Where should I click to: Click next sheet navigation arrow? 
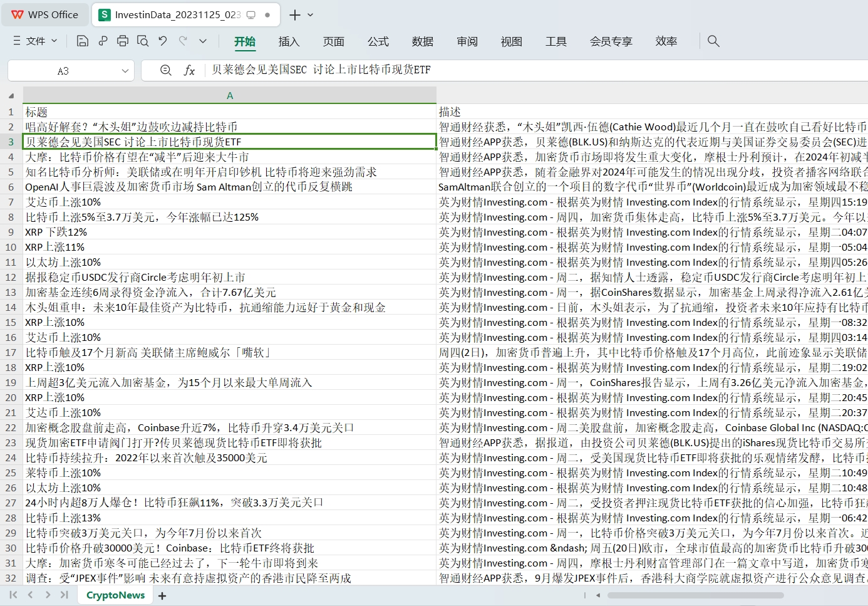pos(48,595)
